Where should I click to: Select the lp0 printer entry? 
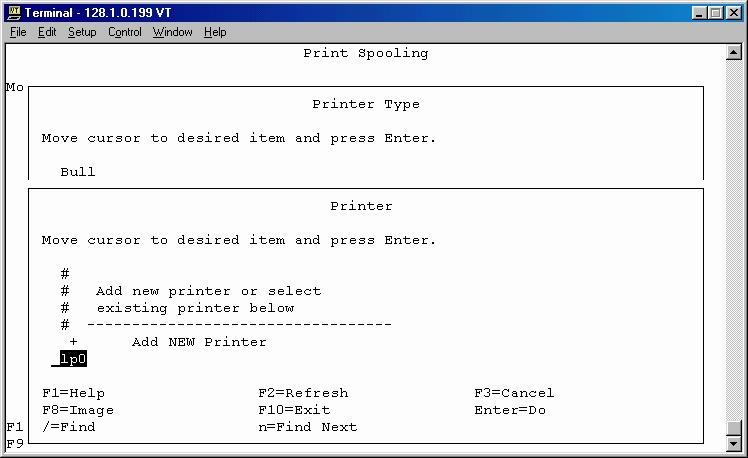[x=73, y=359]
